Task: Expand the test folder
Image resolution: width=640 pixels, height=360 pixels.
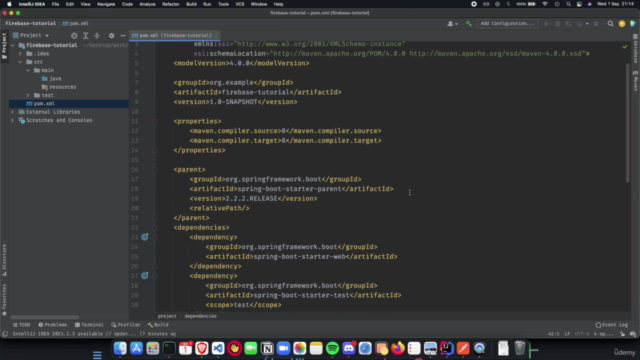Action: pyautogui.click(x=28, y=95)
